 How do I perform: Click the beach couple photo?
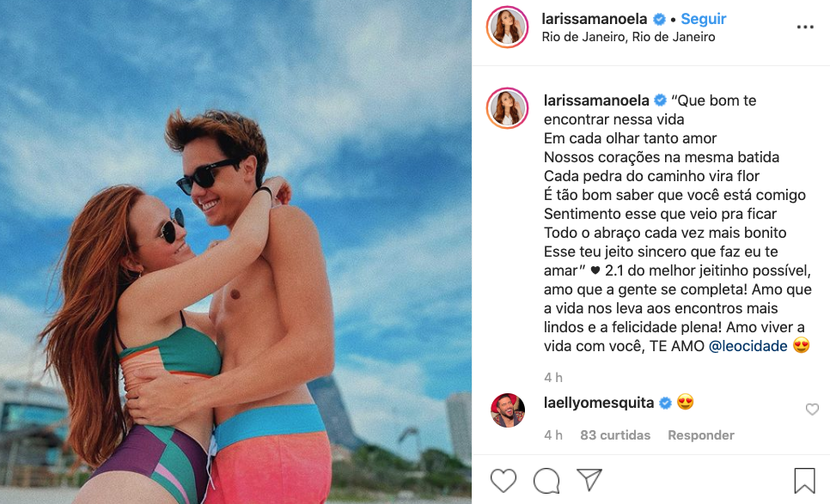235,252
